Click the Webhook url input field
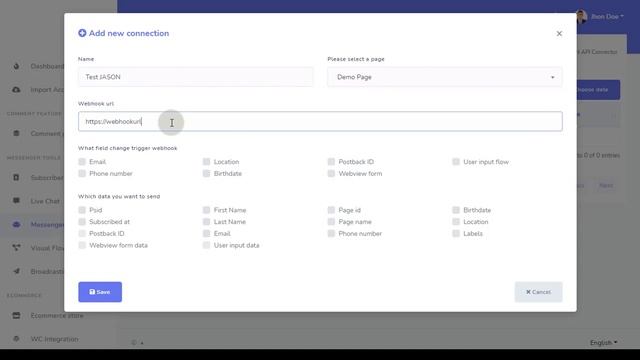 [x=320, y=121]
